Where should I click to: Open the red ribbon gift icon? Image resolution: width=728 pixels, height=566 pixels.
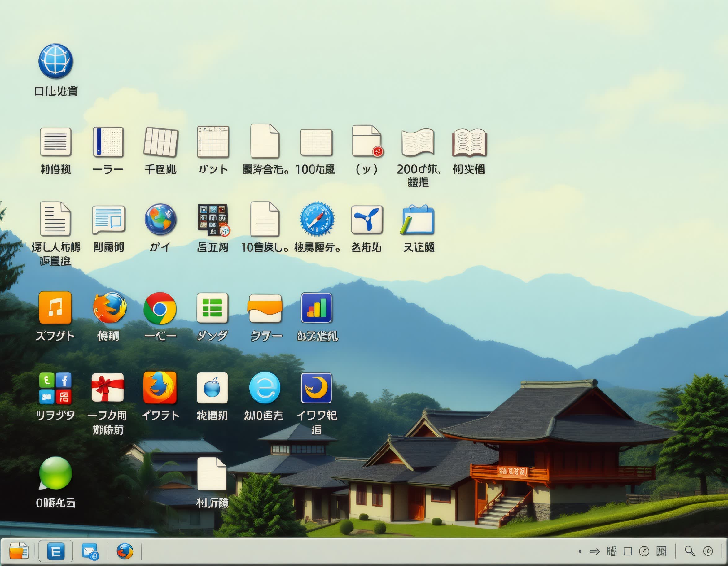[x=108, y=387]
